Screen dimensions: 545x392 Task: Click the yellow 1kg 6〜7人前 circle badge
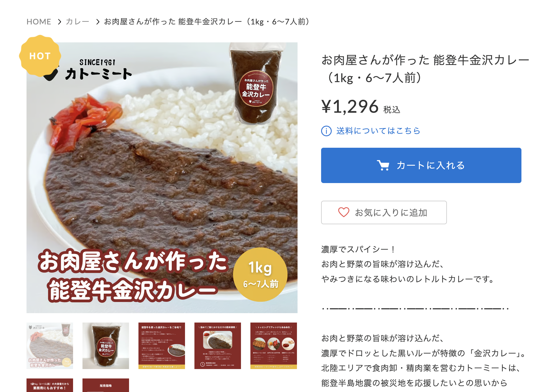pos(260,275)
